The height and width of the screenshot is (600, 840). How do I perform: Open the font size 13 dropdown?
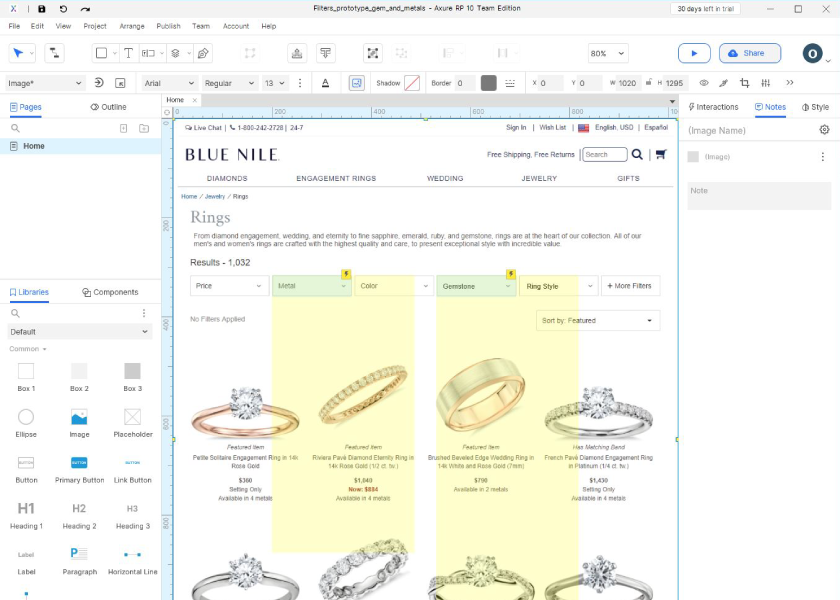274,83
